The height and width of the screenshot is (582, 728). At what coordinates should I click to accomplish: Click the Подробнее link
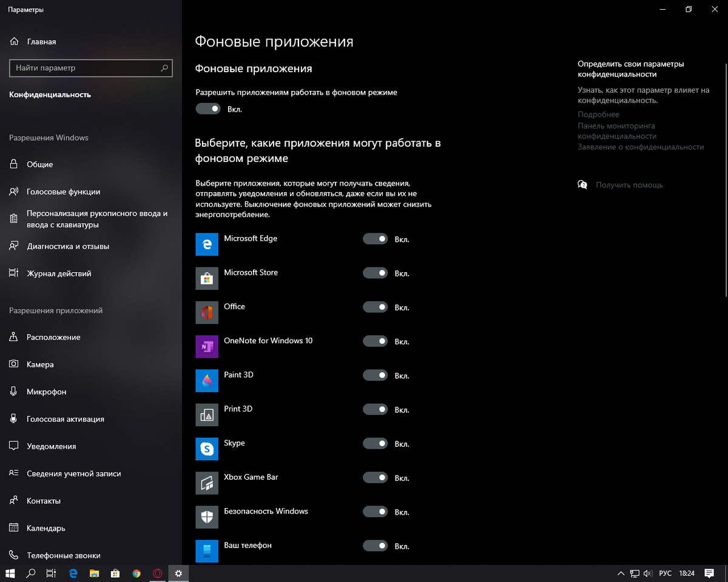pos(598,115)
